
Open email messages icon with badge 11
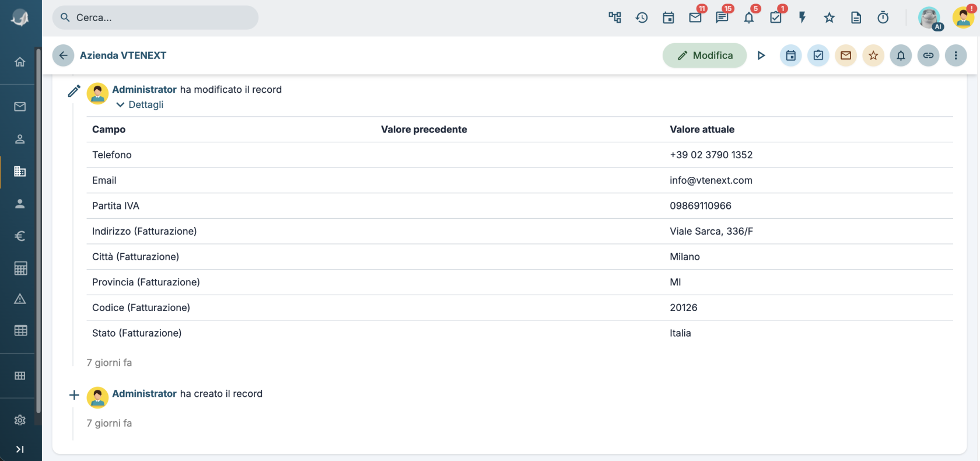pyautogui.click(x=695, y=18)
